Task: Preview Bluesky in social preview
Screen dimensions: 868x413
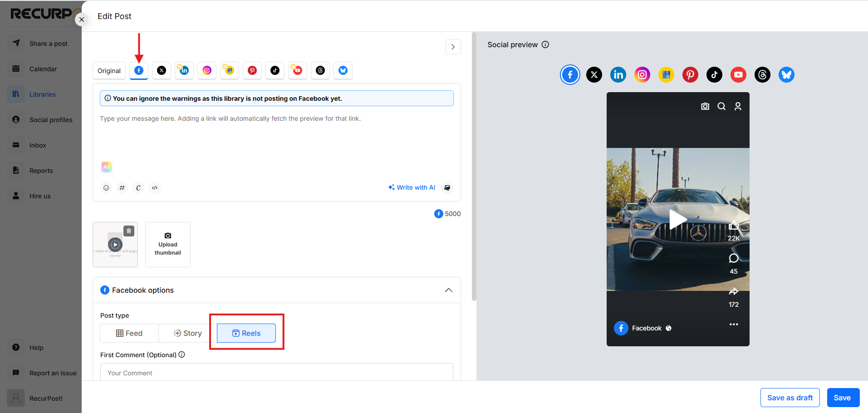Action: pos(787,74)
